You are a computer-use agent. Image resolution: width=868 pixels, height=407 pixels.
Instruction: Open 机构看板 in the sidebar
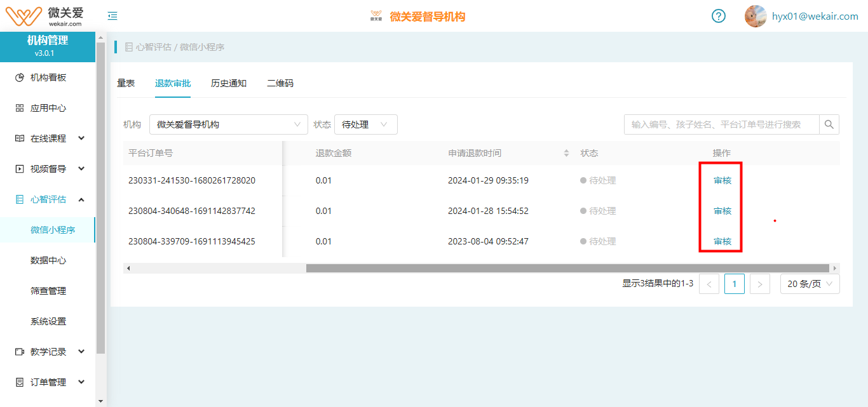coord(48,77)
